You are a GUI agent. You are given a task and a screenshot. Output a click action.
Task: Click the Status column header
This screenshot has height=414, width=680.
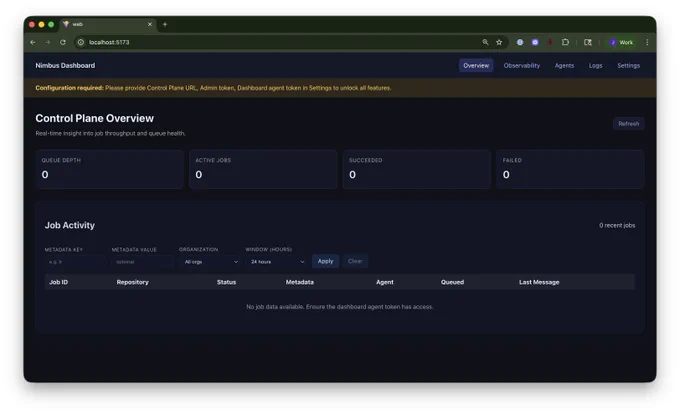coord(226,282)
